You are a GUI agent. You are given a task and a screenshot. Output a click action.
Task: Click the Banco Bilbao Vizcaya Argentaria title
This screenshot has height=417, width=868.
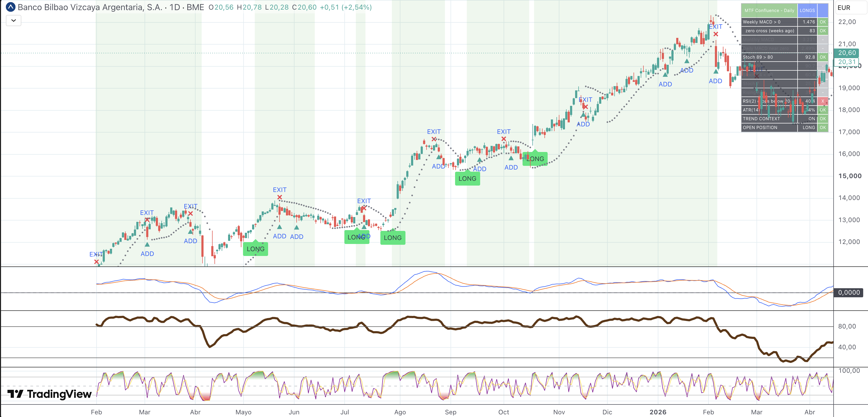pos(90,7)
